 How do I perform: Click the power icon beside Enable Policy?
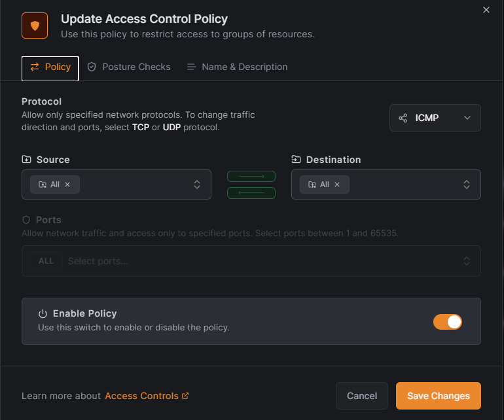coord(43,313)
